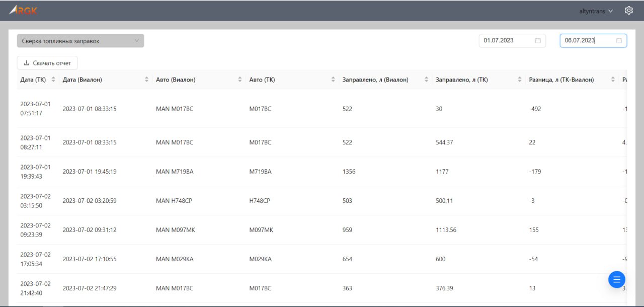Sort by Авто (ТК) column arrows
The width and height of the screenshot is (644, 307).
click(x=333, y=80)
